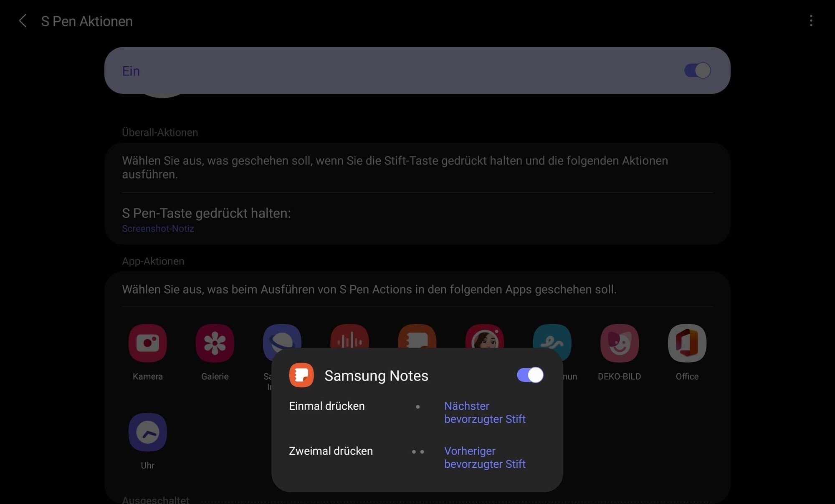Open the Uhr clock app actions
Viewport: 835px width, 504px height.
pos(148,432)
